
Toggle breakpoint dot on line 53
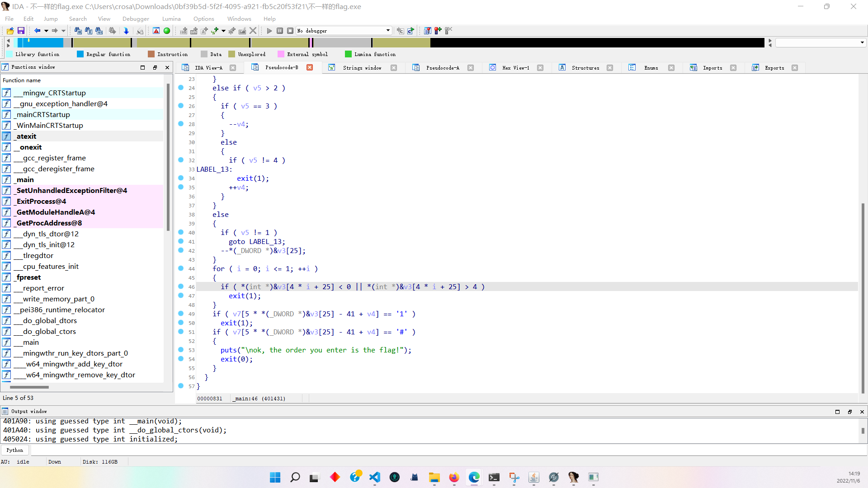181,350
